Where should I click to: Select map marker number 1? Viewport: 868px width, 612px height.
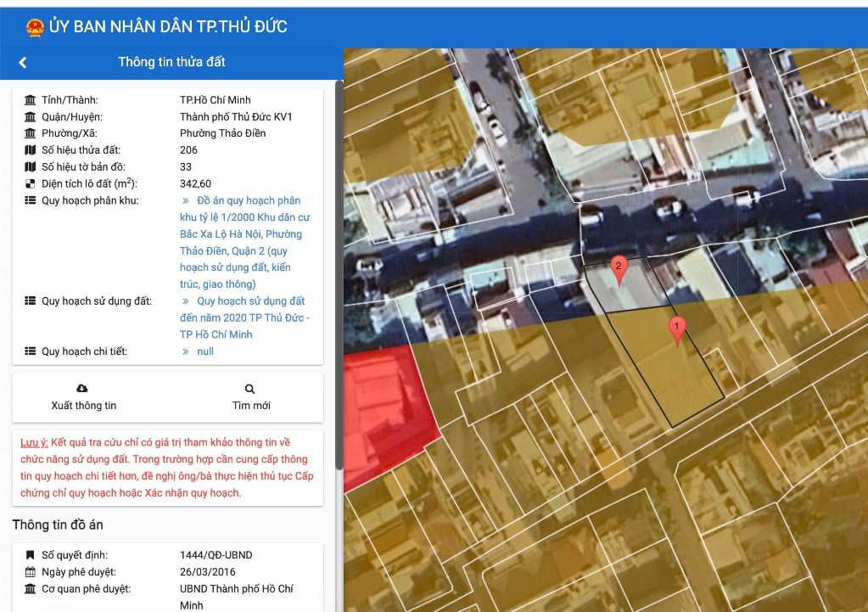point(677,329)
